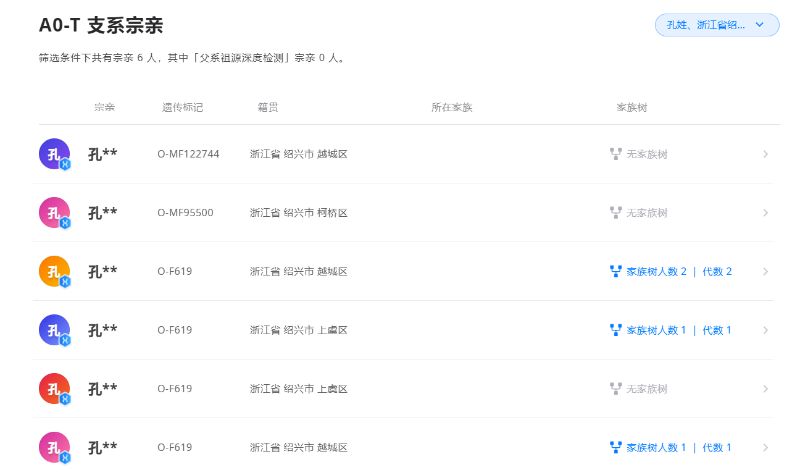
Task: Click the pink avatar in the last row
Action: pos(55,447)
